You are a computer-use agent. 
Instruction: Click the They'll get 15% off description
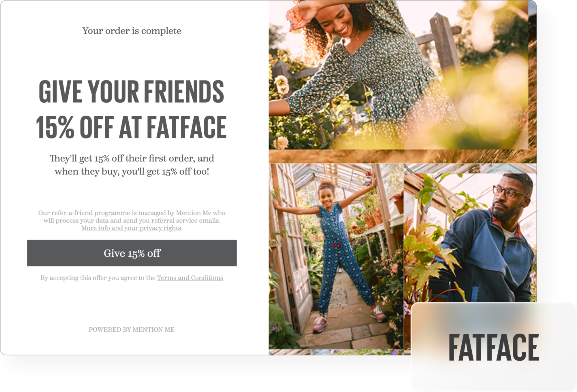(x=132, y=165)
